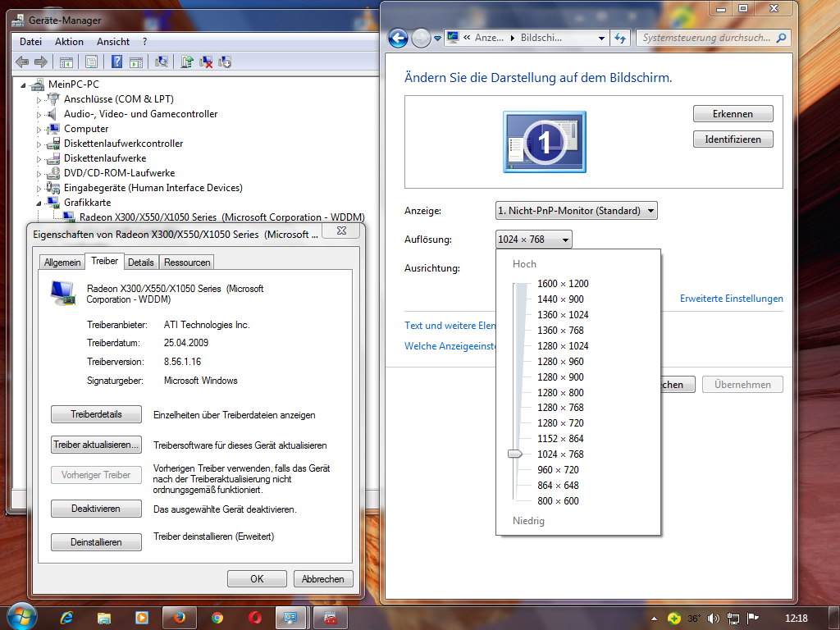Open the Action Center flag icon in the tray
The width and height of the screenshot is (840, 630).
[x=753, y=619]
